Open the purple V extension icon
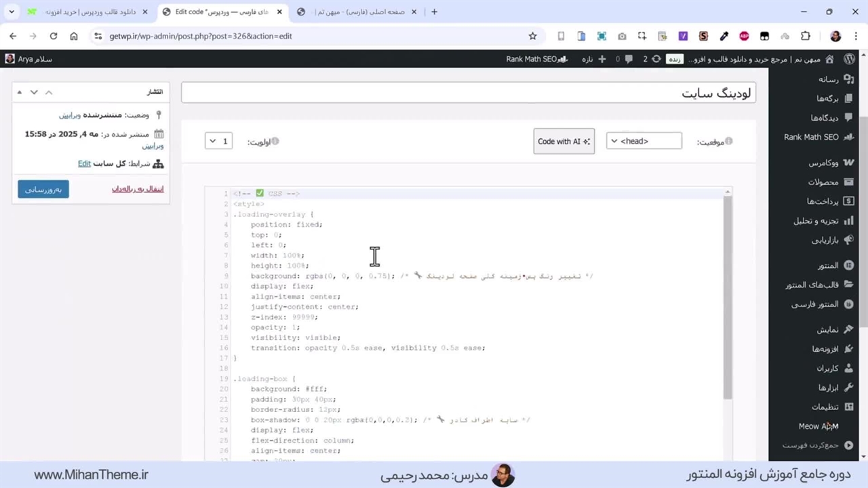The width and height of the screenshot is (868, 488). tap(683, 36)
